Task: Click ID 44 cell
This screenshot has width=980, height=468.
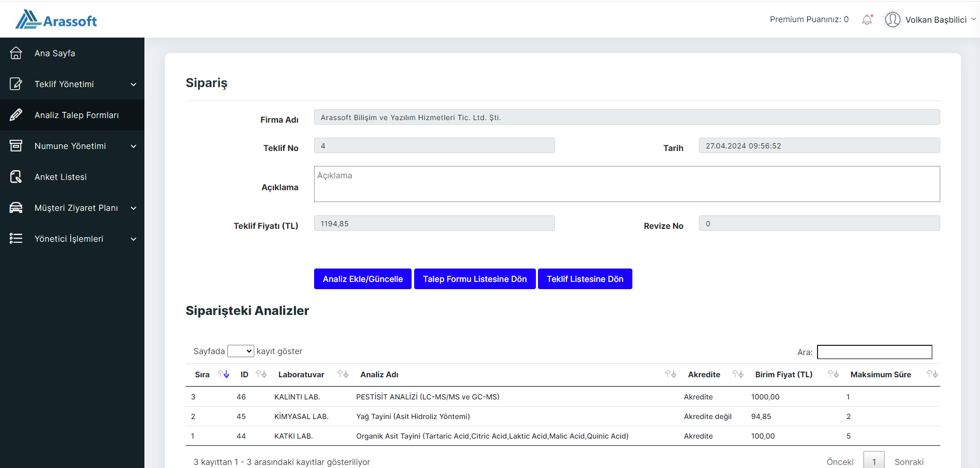Action: pos(241,436)
